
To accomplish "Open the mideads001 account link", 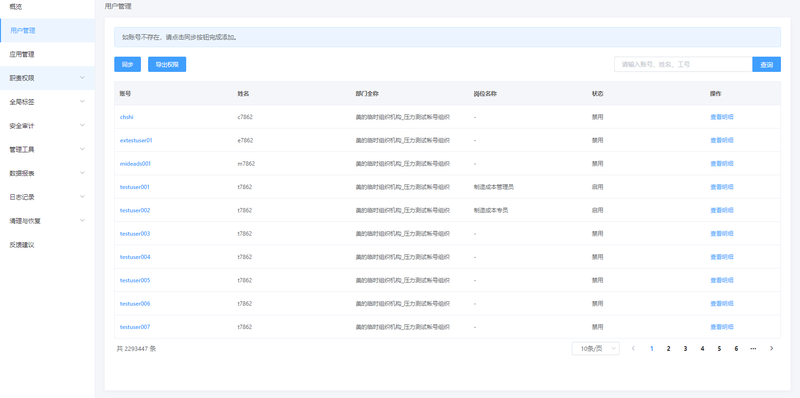I will (135, 164).
